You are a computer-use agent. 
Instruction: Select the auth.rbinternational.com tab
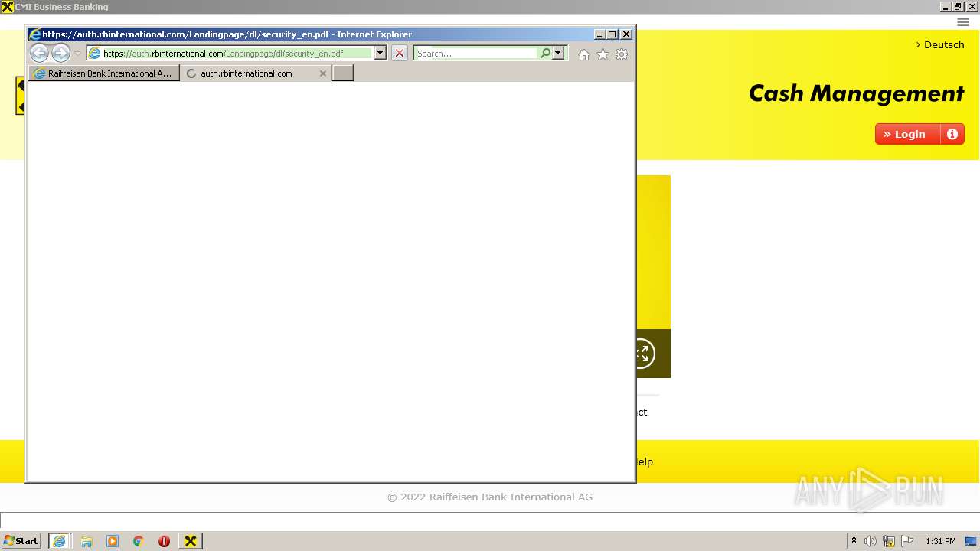247,73
